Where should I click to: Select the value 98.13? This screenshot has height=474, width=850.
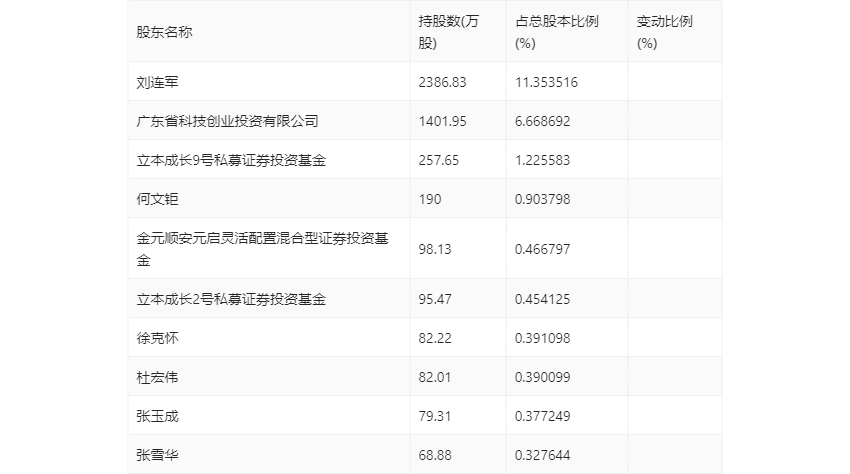tap(435, 249)
